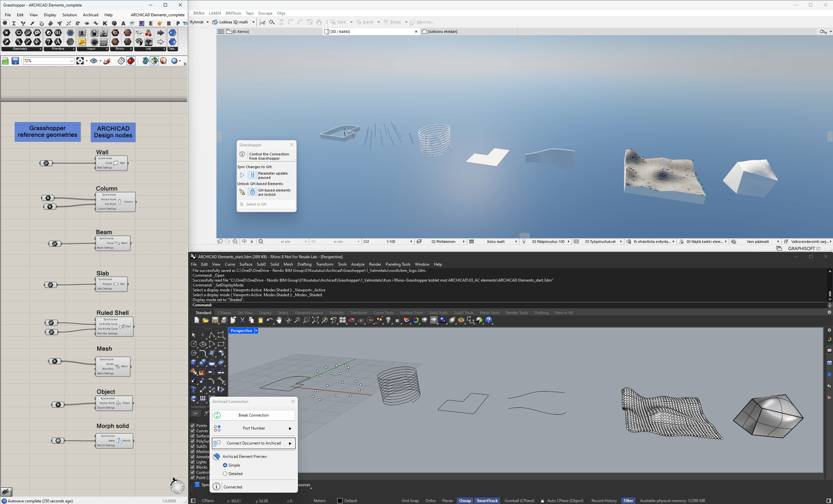Click the yellow graph icon in Input panel
This screenshot has width=833, height=504.
point(82,42)
